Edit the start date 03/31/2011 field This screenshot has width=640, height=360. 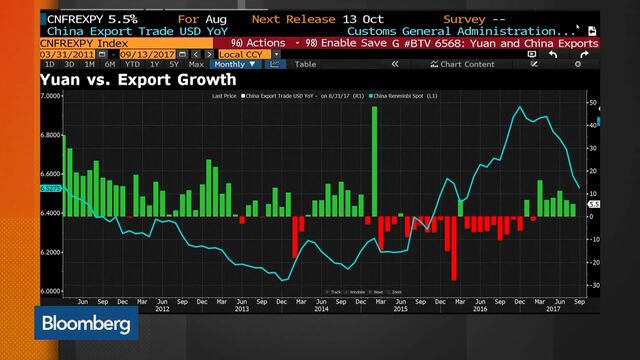[68, 54]
